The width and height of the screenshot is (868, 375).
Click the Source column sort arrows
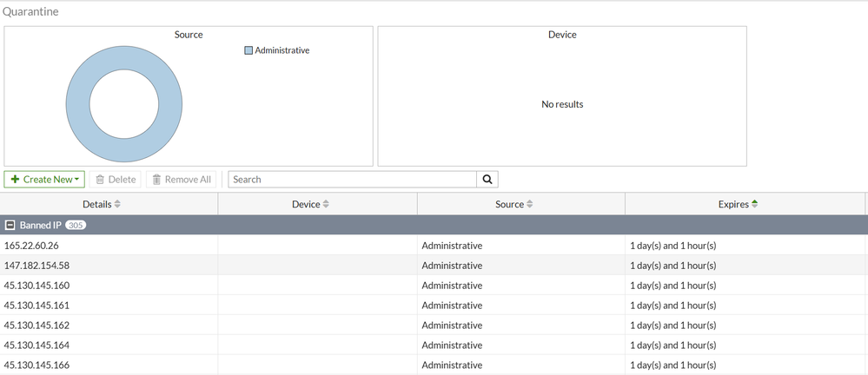coord(530,204)
